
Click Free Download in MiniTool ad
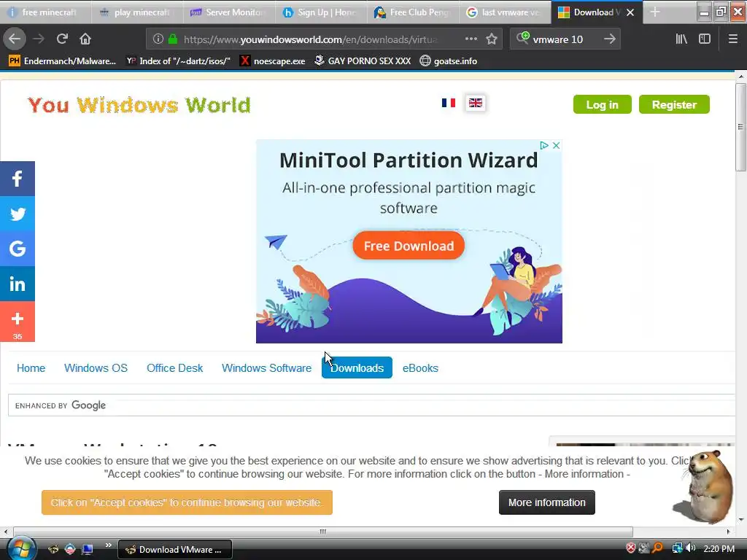click(x=409, y=246)
